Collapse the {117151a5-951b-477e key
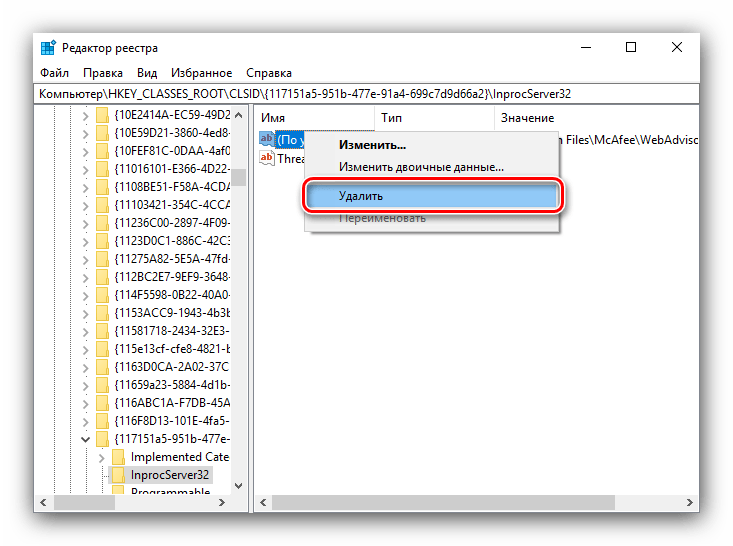 pyautogui.click(x=86, y=439)
